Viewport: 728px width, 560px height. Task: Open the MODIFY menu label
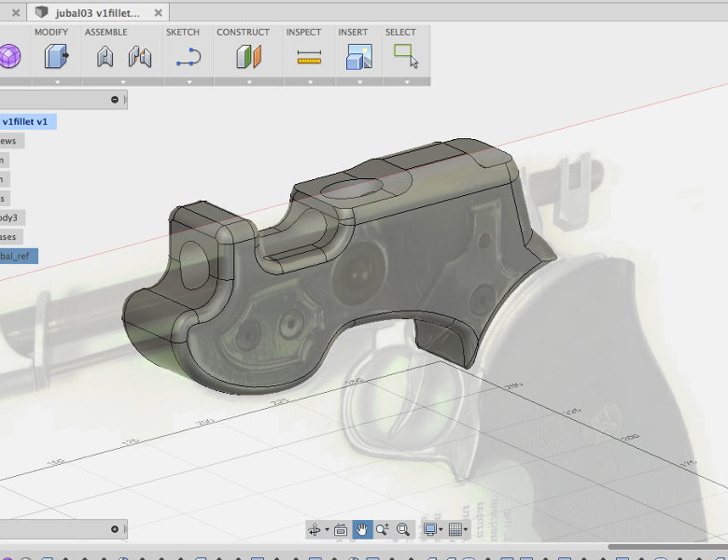click(x=51, y=32)
